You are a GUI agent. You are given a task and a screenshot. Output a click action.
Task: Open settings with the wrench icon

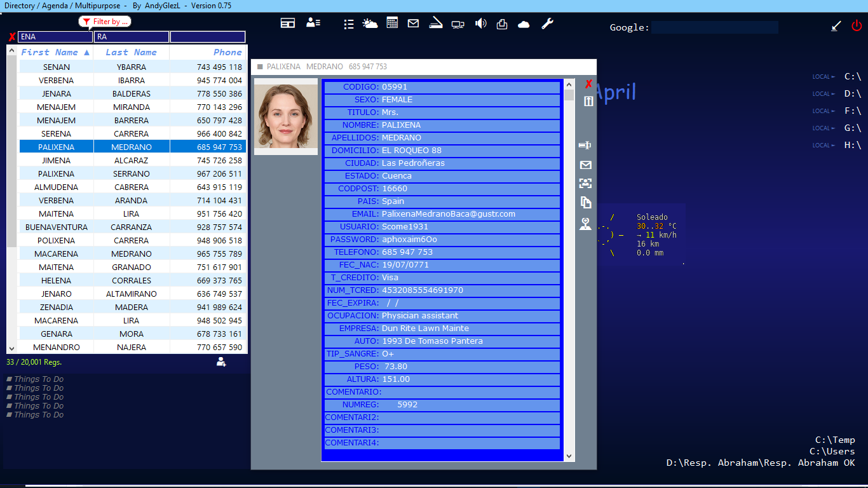[547, 24]
